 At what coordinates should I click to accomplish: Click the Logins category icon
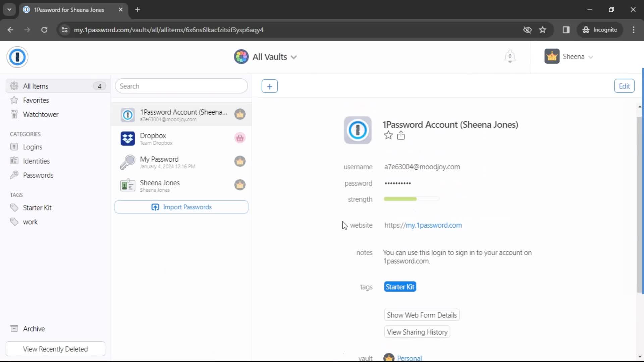14,147
